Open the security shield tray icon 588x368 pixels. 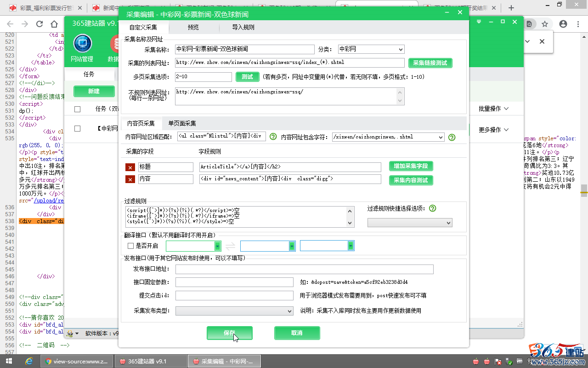click(509, 362)
